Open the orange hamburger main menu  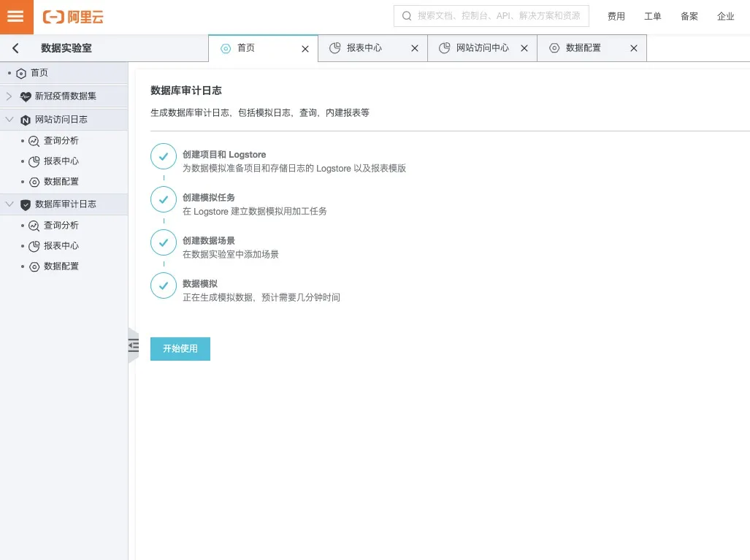(x=16, y=17)
